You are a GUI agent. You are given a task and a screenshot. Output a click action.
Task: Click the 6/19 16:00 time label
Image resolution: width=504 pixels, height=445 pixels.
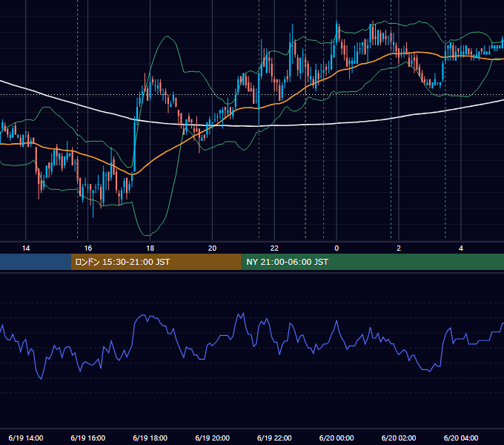[x=87, y=438]
